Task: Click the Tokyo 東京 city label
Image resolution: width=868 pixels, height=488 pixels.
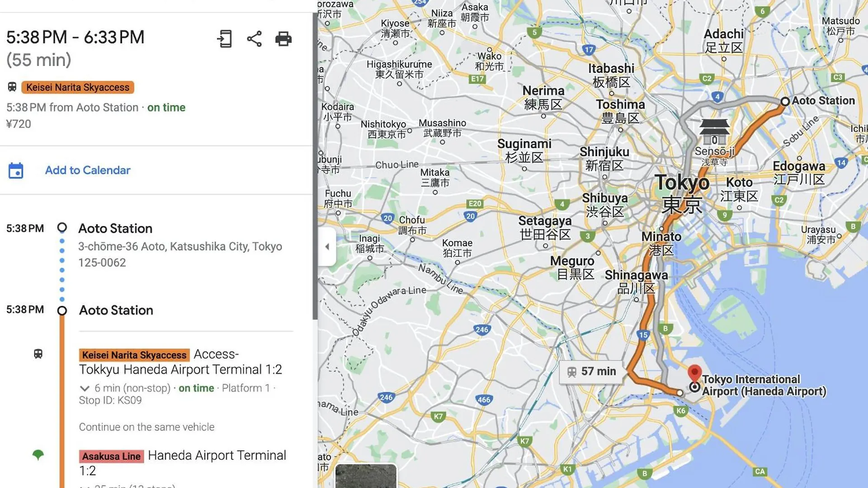Action: coord(682,193)
